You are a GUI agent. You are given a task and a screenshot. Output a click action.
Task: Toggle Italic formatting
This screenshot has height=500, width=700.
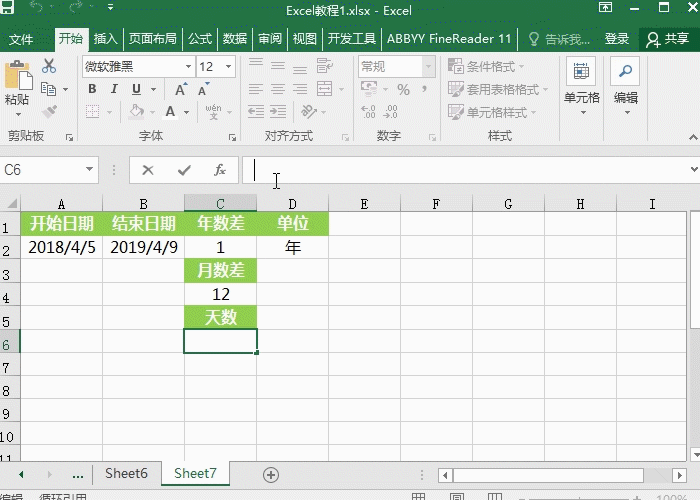[x=115, y=89]
